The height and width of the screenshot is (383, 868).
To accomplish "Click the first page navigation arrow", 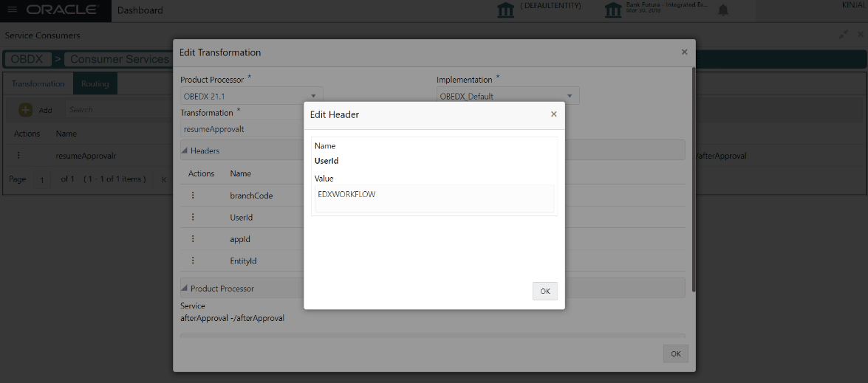I will 164,179.
